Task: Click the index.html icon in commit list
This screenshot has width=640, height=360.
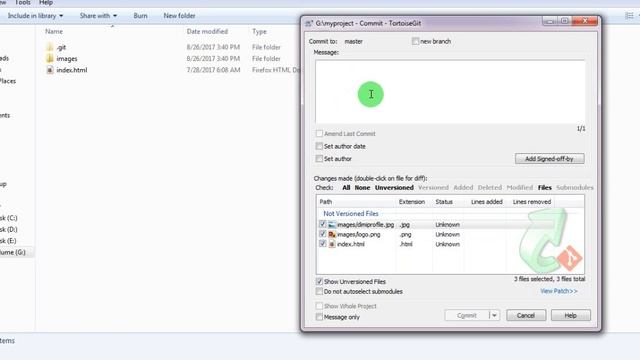Action: [x=332, y=244]
